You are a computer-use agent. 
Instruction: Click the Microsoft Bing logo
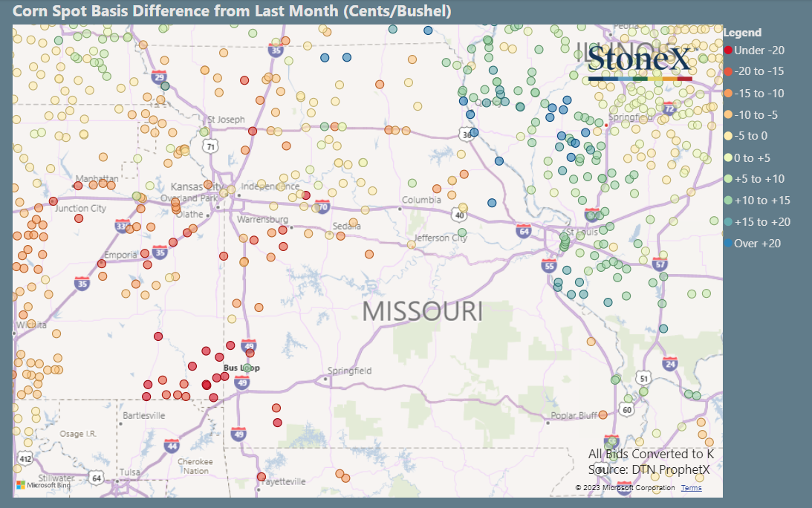[x=44, y=485]
